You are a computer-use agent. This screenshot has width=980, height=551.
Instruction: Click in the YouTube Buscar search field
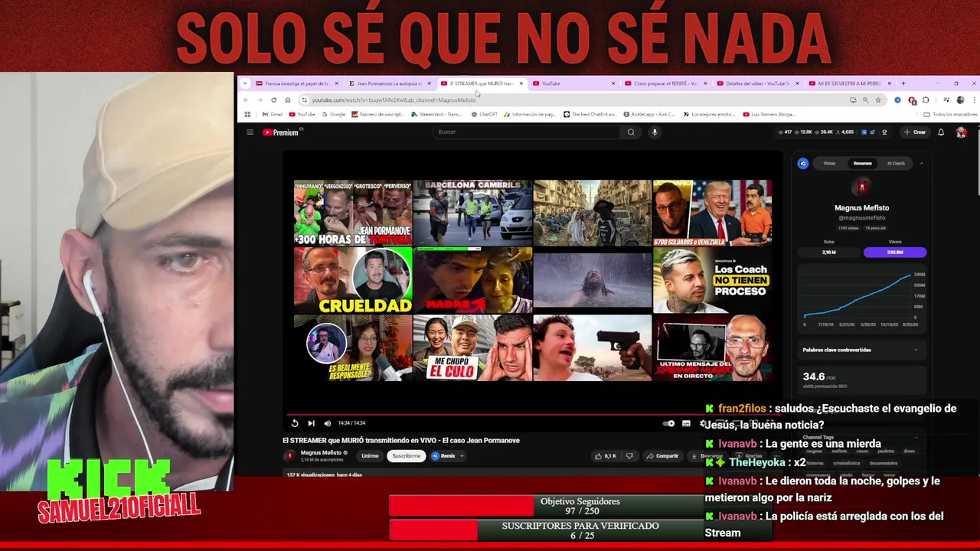[x=527, y=132]
